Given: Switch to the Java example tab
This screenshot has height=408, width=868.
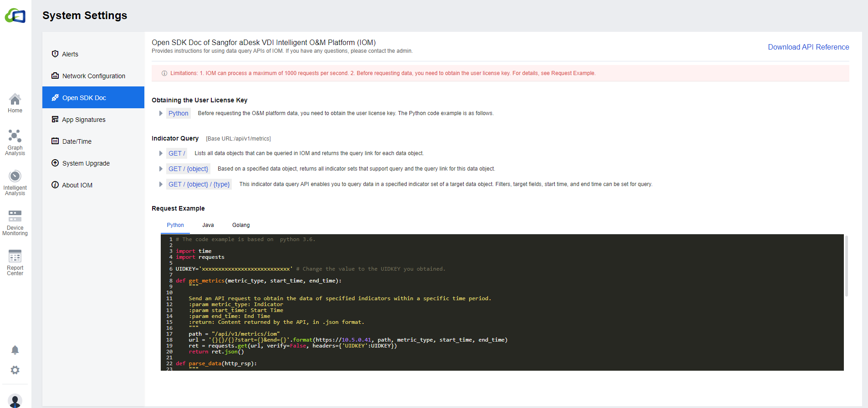Looking at the screenshot, I should point(208,225).
